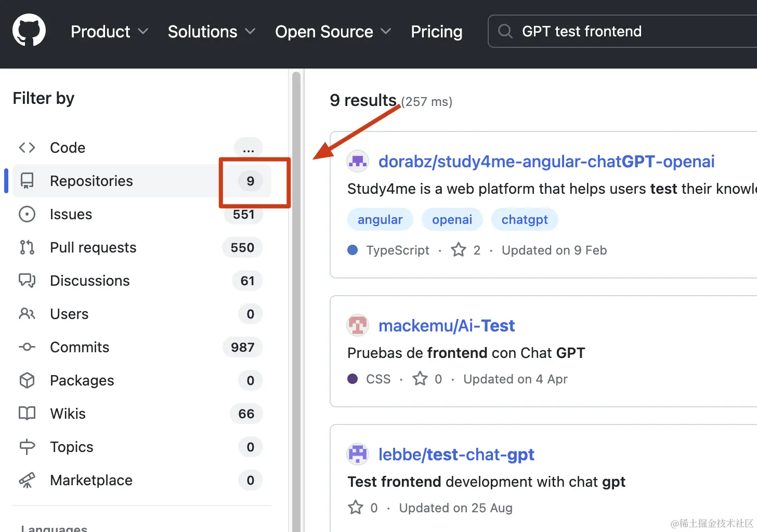
Task: Click 'Test frontend development with chat gpt' description
Action: pos(487,482)
